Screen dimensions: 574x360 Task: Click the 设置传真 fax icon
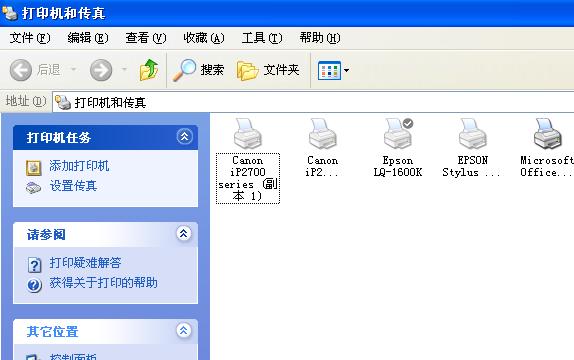(33, 188)
